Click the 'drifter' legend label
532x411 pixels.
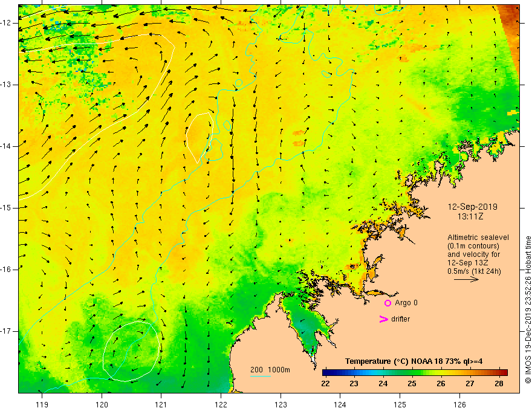[400, 319]
